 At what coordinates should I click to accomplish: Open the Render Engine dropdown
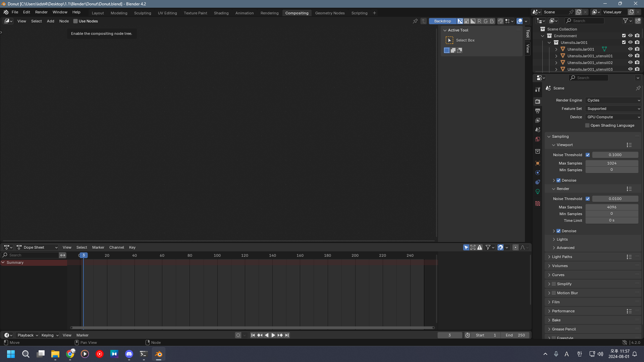click(x=613, y=100)
